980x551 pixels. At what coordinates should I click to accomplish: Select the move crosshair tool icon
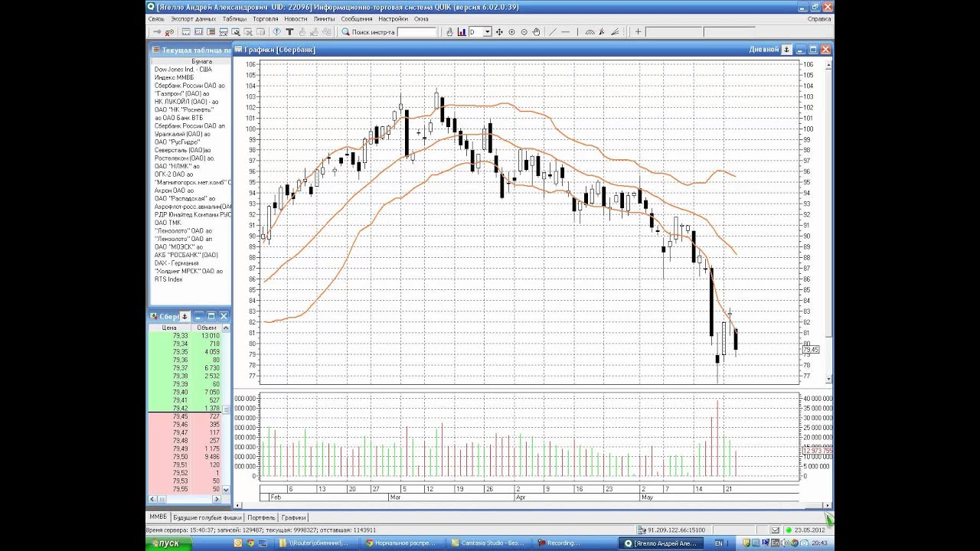pyautogui.click(x=499, y=32)
